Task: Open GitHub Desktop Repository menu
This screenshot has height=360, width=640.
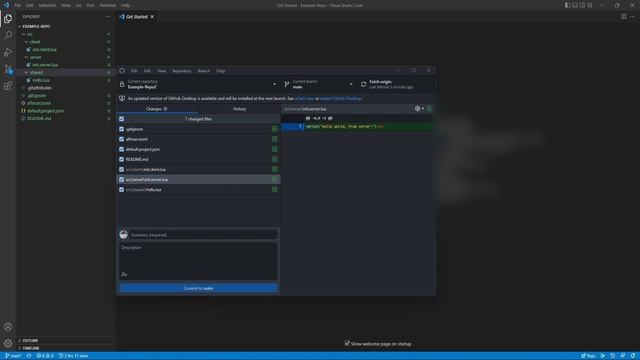Action: [182, 71]
